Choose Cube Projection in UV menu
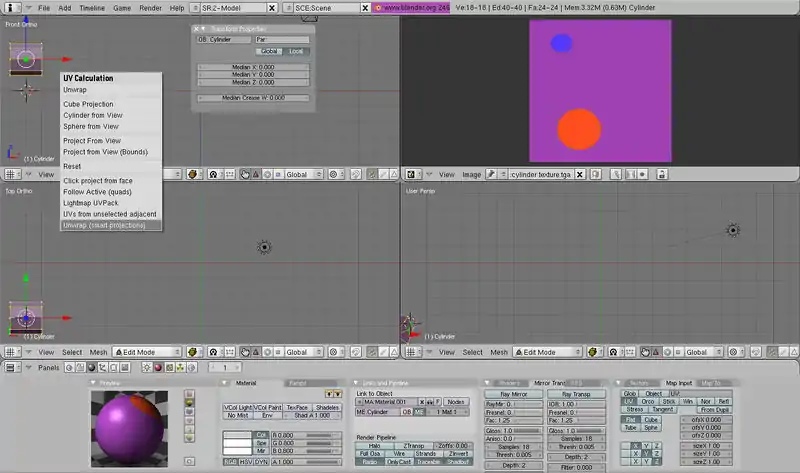The height and width of the screenshot is (473, 800). click(x=89, y=104)
